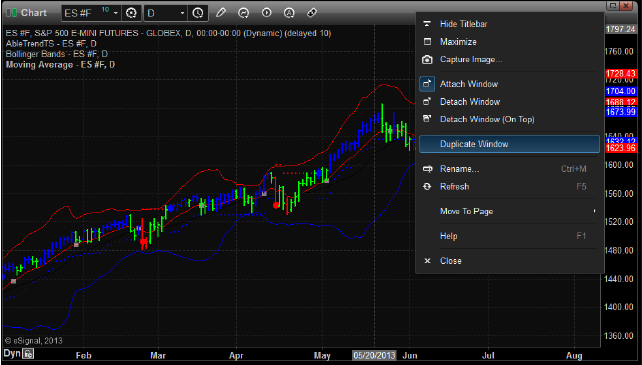This screenshot has width=642, height=365.
Task: Click the Aug label on time axis
Action: coord(574,356)
